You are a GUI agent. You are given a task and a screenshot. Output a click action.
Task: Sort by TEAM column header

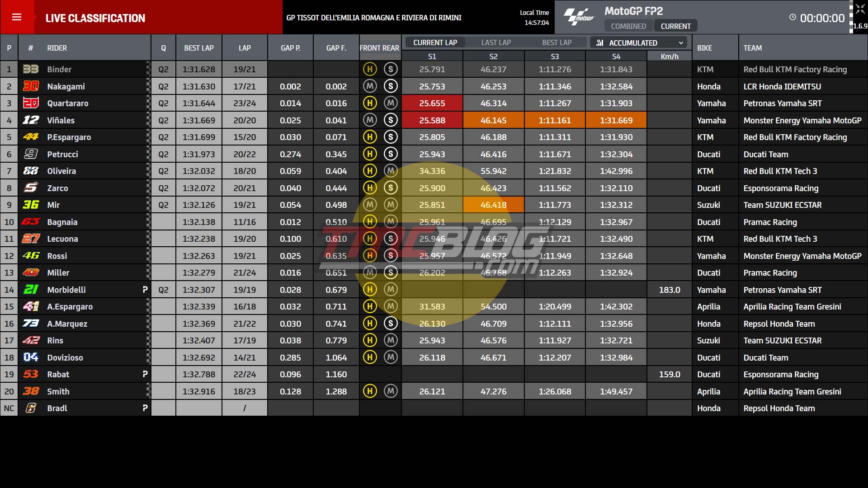(753, 48)
